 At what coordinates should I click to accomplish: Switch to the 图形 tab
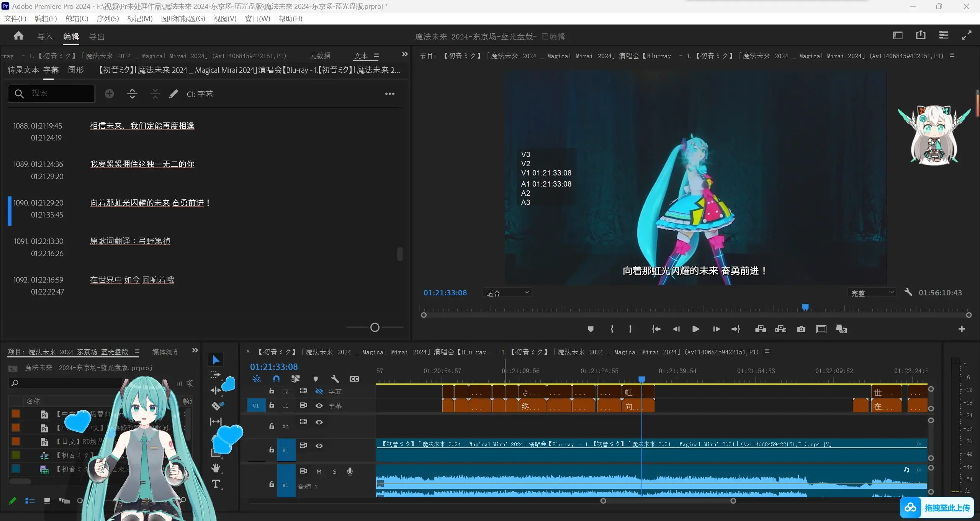(76, 70)
